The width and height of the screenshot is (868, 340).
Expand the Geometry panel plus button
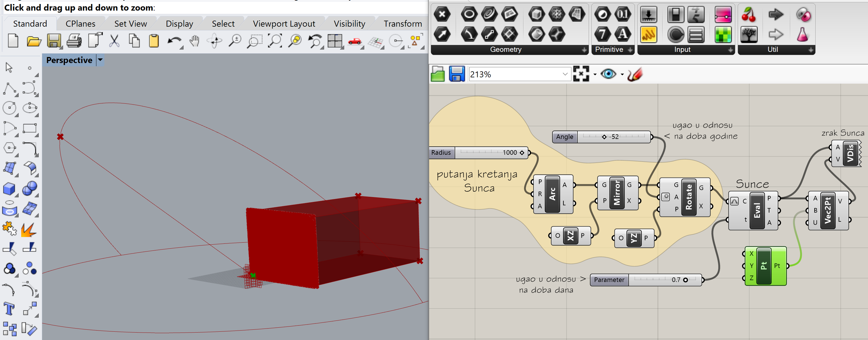point(584,50)
